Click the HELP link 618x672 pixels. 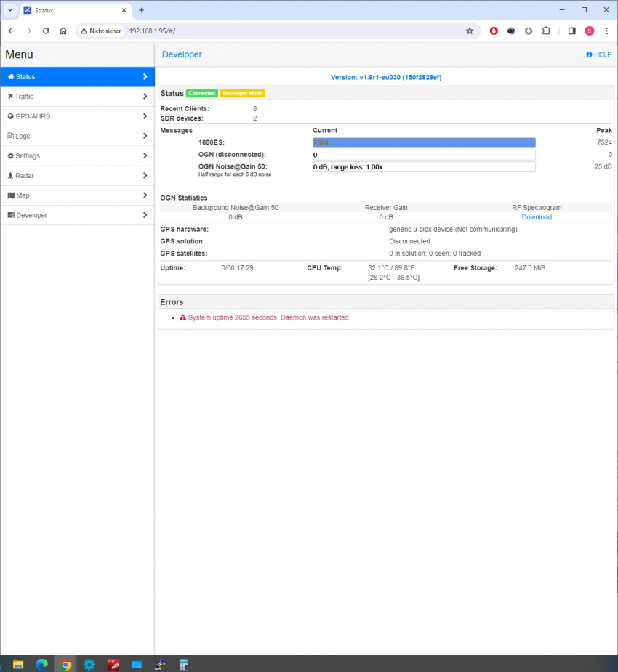pos(598,54)
